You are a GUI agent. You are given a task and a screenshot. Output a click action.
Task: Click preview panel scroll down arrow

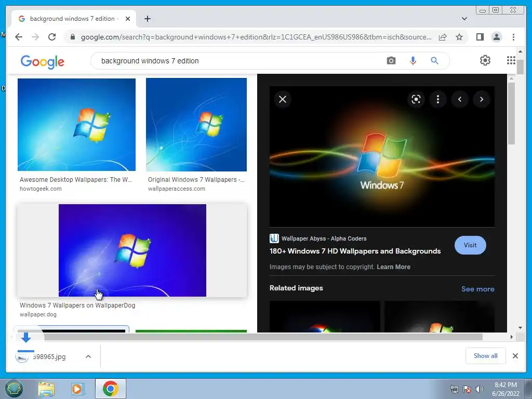[520, 328]
